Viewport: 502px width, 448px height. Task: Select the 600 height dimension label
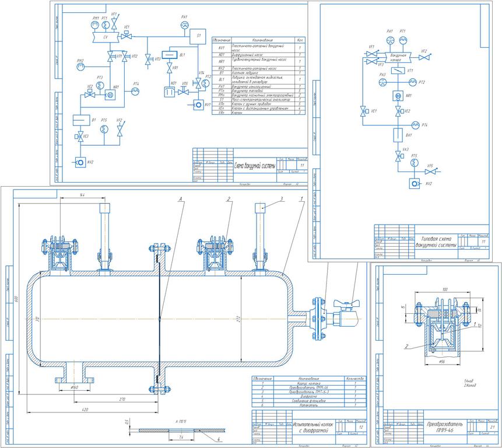[17, 299]
